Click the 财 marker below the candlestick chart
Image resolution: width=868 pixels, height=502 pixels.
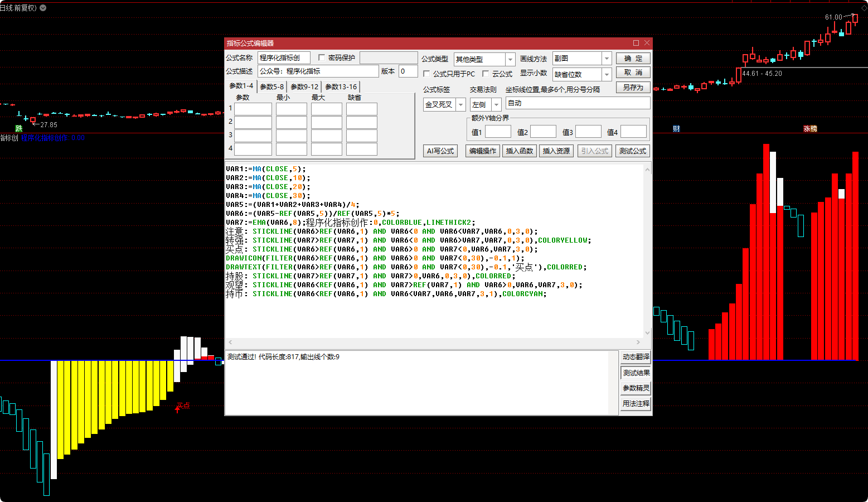coord(676,129)
